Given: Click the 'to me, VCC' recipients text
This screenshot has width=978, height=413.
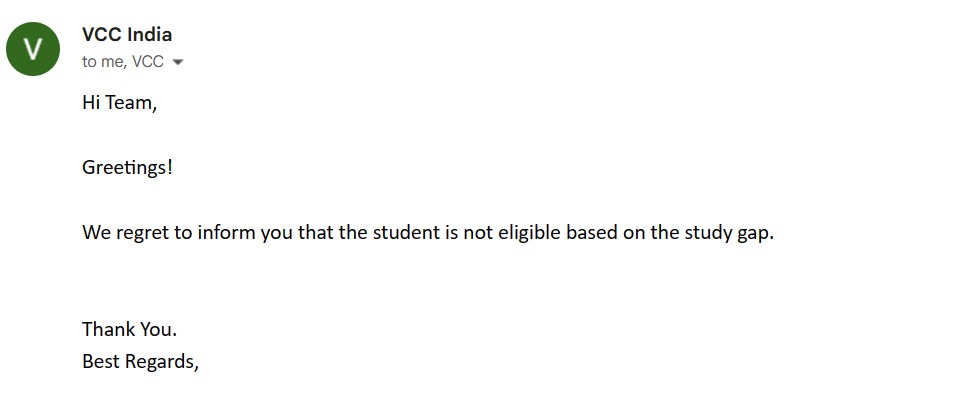Looking at the screenshot, I should point(123,62).
